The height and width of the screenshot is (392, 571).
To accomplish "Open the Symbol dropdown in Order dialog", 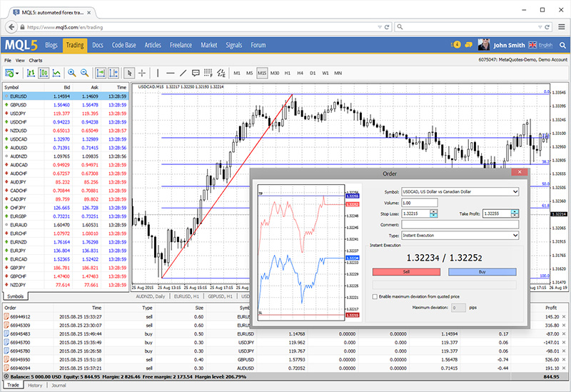I will pyautogui.click(x=514, y=191).
